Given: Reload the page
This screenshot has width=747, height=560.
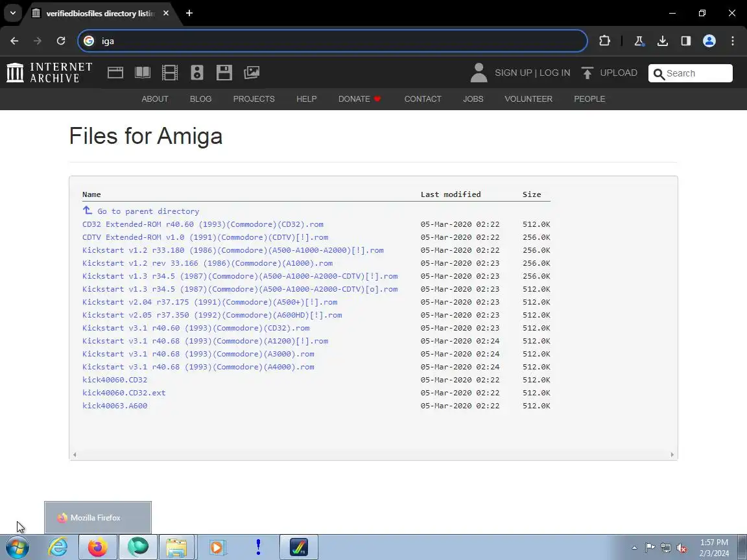Looking at the screenshot, I should [61, 41].
